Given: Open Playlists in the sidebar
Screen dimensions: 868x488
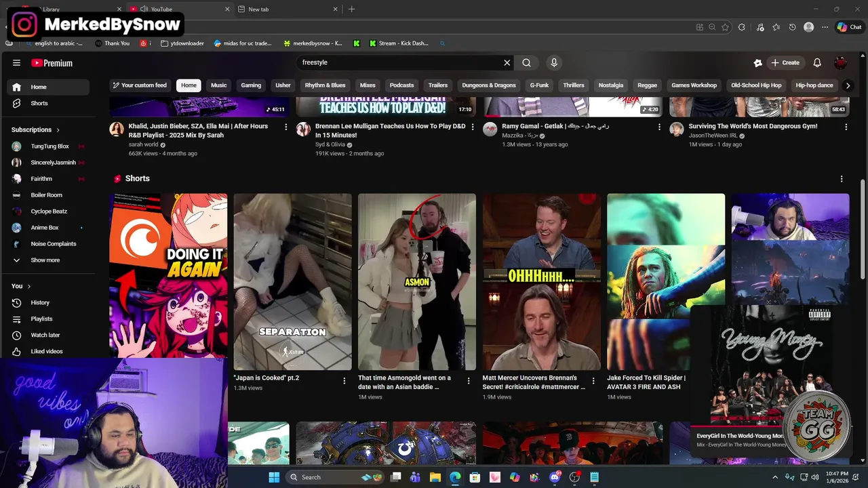Looking at the screenshot, I should click(x=48, y=319).
